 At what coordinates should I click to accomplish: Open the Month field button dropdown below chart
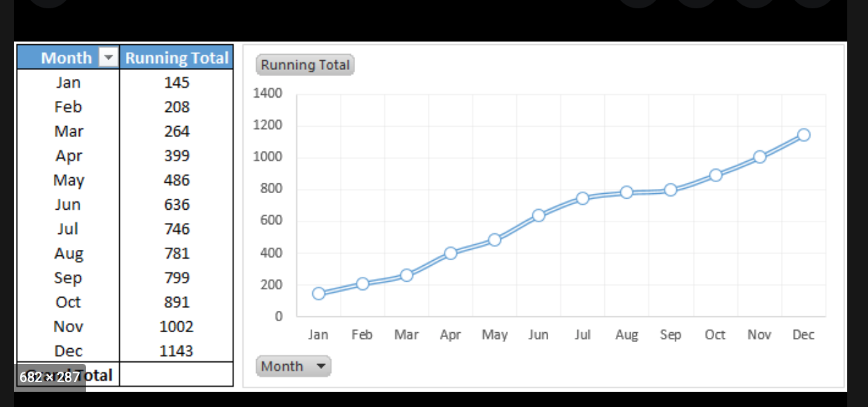(293, 366)
